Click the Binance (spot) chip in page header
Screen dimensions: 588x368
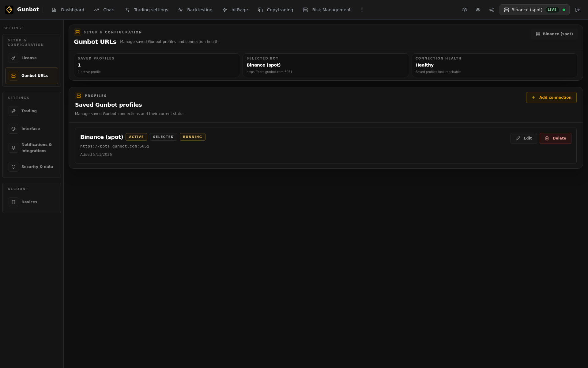(x=554, y=34)
